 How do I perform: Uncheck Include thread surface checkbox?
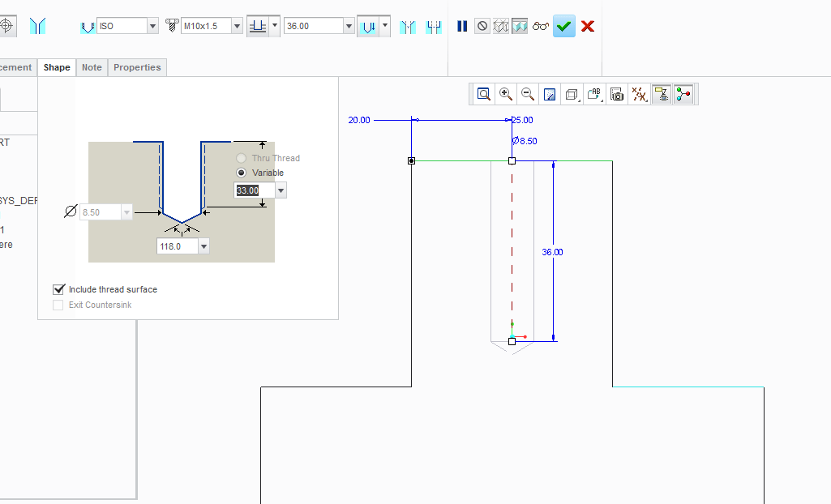point(58,289)
